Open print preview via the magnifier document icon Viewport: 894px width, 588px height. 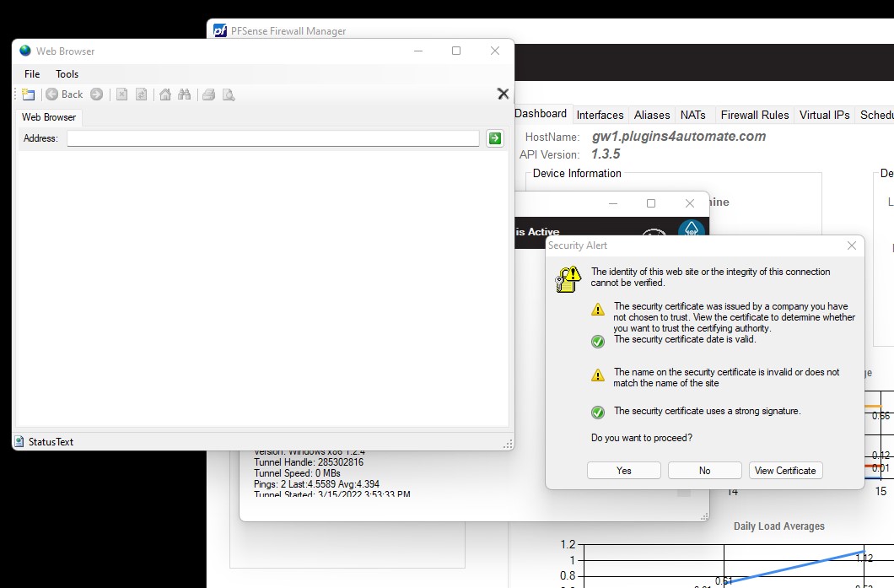pyautogui.click(x=229, y=94)
